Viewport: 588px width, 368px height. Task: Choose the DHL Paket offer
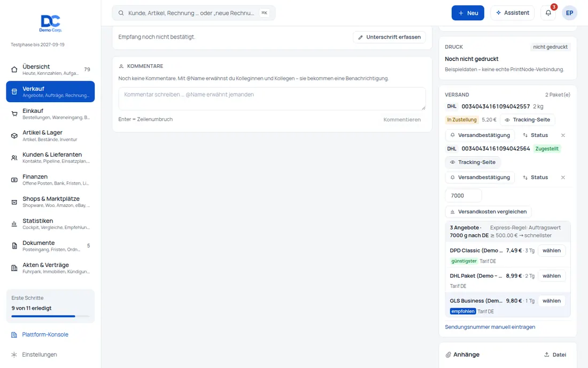552,275
